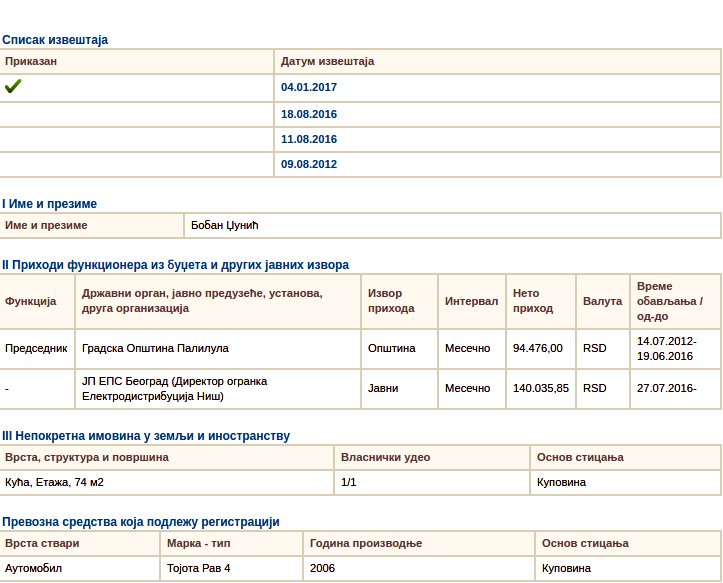
Task: Open the report dated 18.08.2016
Action: 309,114
